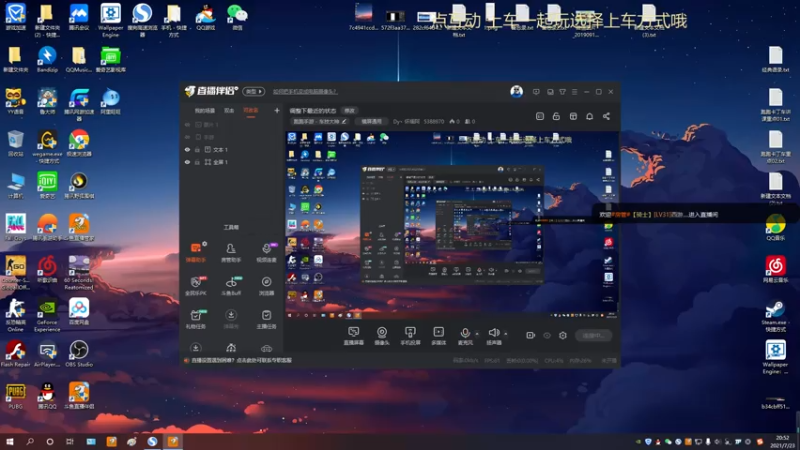Open the WeChat desktop icon

coord(237,17)
